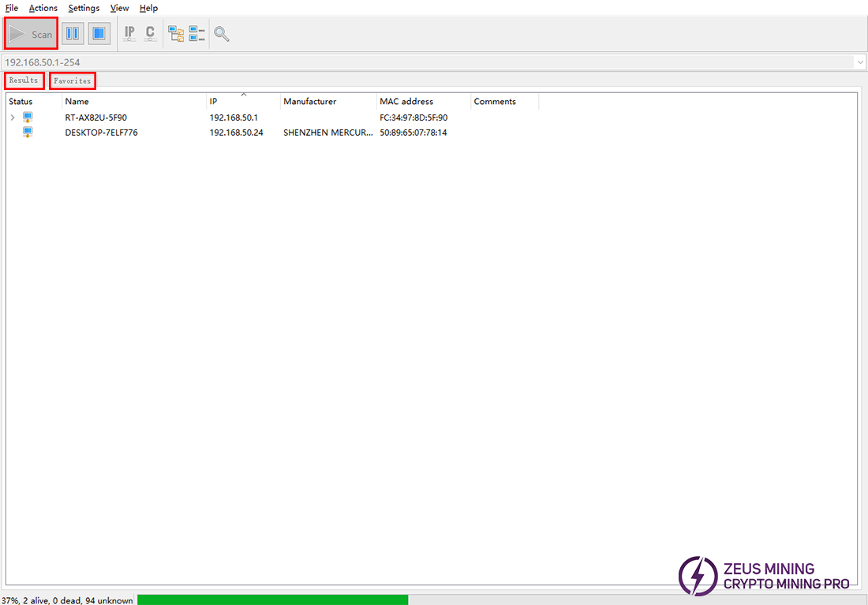
Task: Click the DESKTOP-7ELF776 computer status icon
Action: point(28,133)
